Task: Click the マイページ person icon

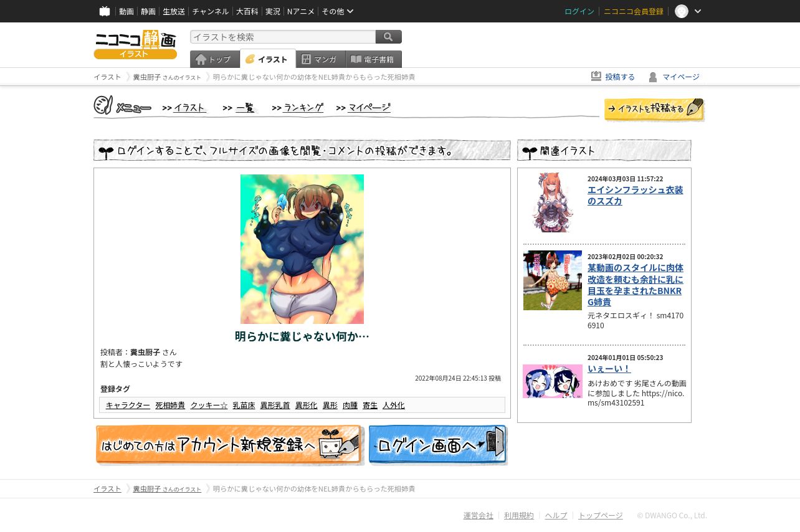Action: (x=653, y=77)
